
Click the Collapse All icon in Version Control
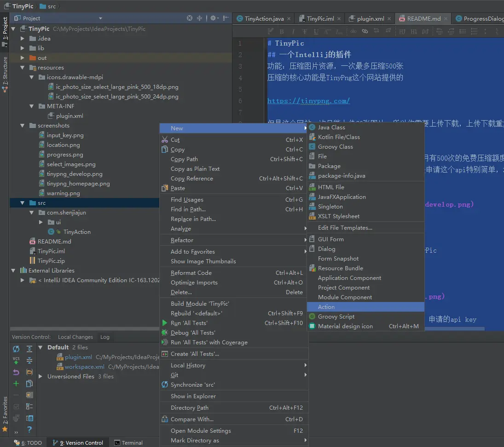(x=29, y=360)
